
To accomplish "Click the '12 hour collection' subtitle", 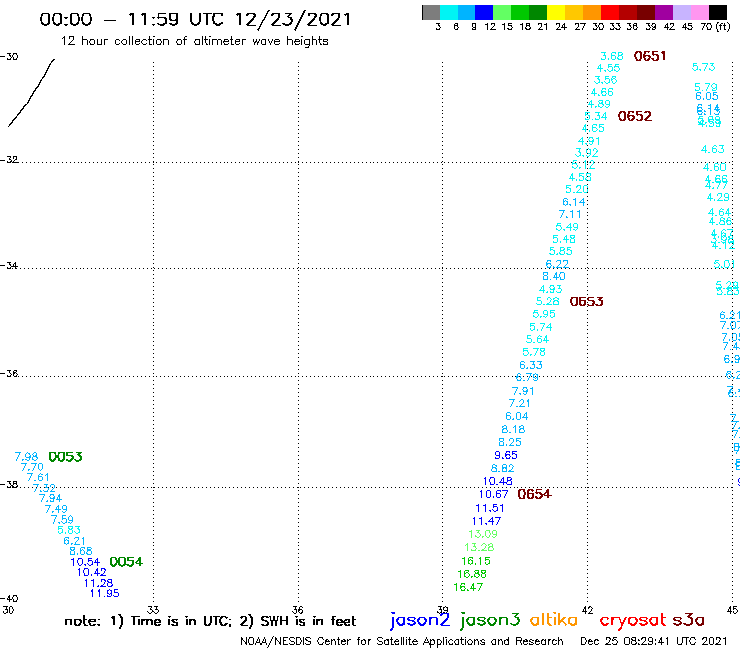I will tap(194, 41).
